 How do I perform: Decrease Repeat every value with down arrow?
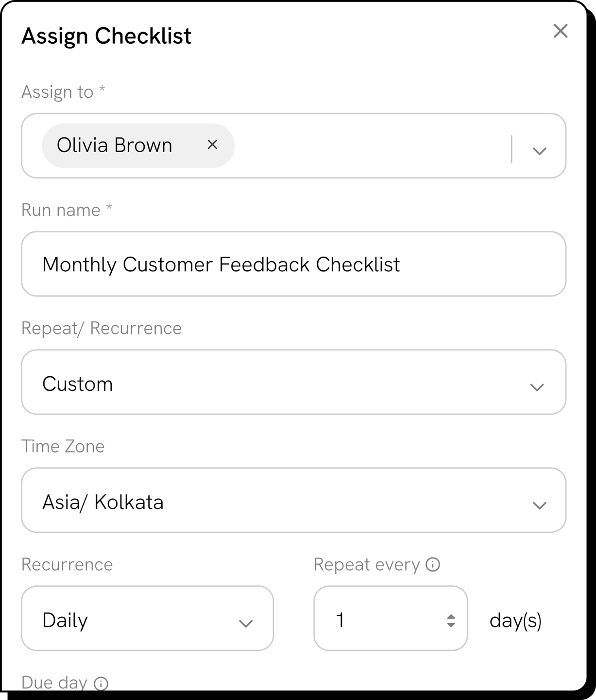pos(451,625)
